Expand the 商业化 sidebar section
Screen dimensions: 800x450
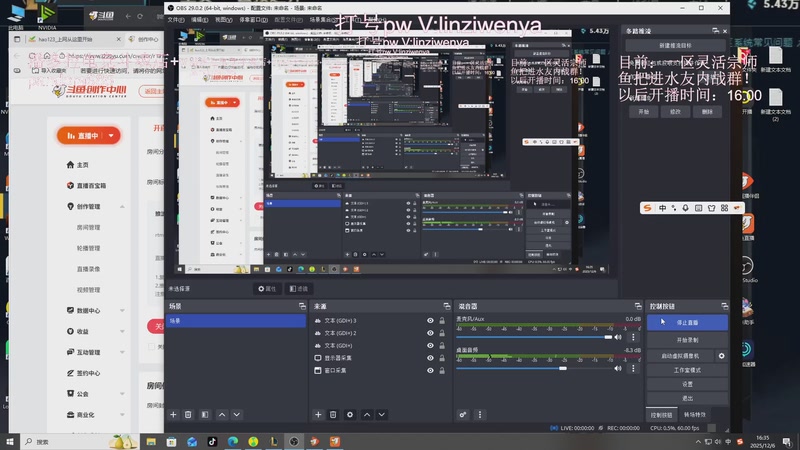[x=122, y=415]
